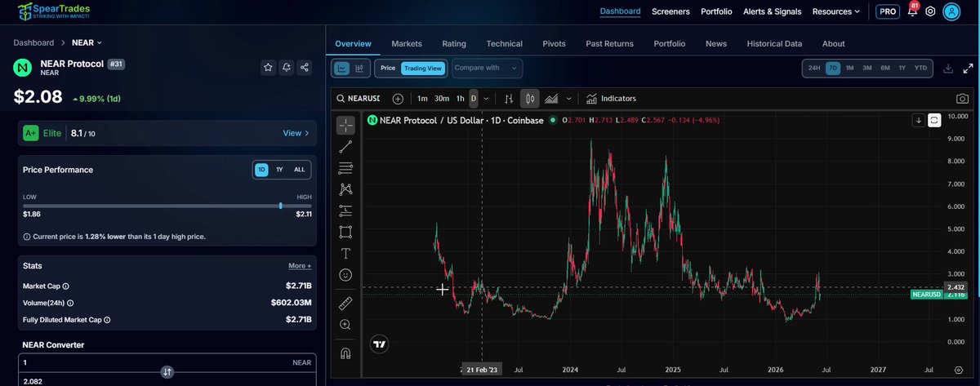The image size is (980, 386).
Task: Set price performance range to ALL
Action: pyautogui.click(x=299, y=170)
